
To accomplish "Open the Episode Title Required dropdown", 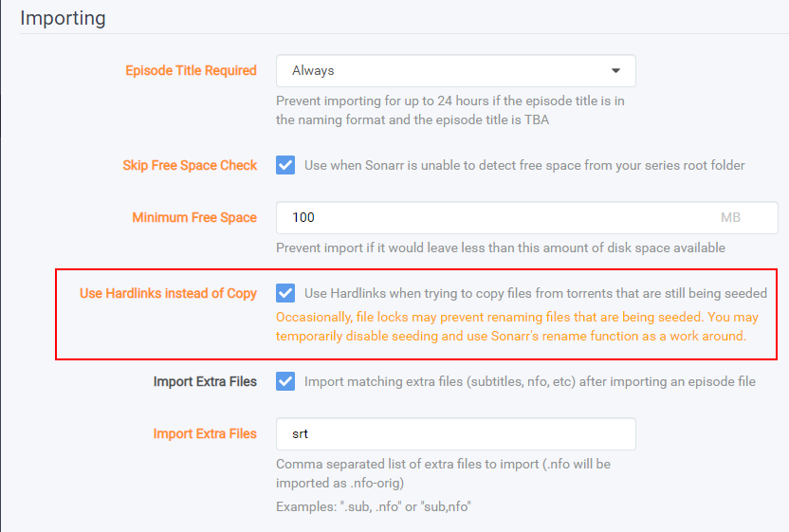I will click(x=455, y=70).
